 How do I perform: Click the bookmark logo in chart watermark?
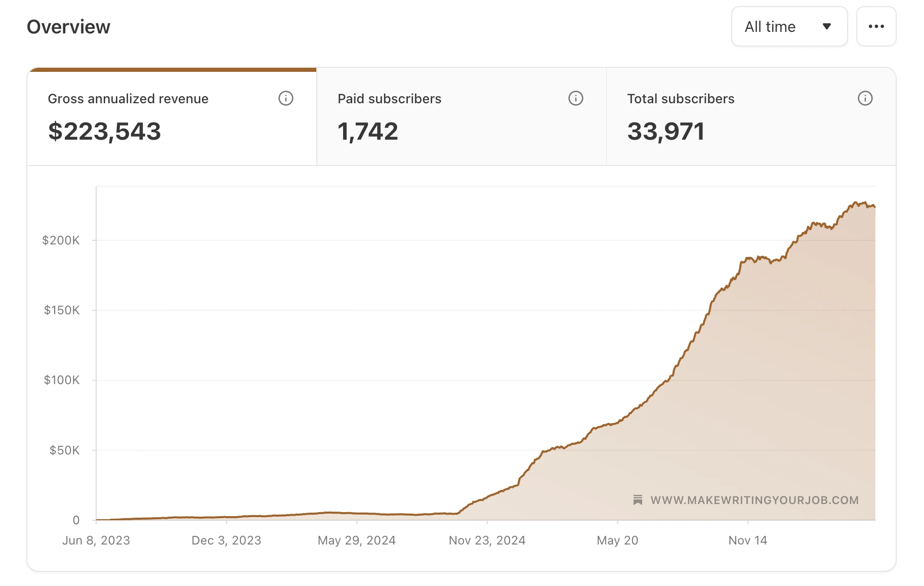point(638,500)
